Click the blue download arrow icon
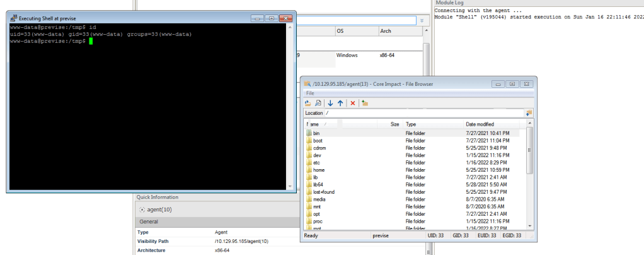Viewport: 644px width, 255px height. (330, 103)
